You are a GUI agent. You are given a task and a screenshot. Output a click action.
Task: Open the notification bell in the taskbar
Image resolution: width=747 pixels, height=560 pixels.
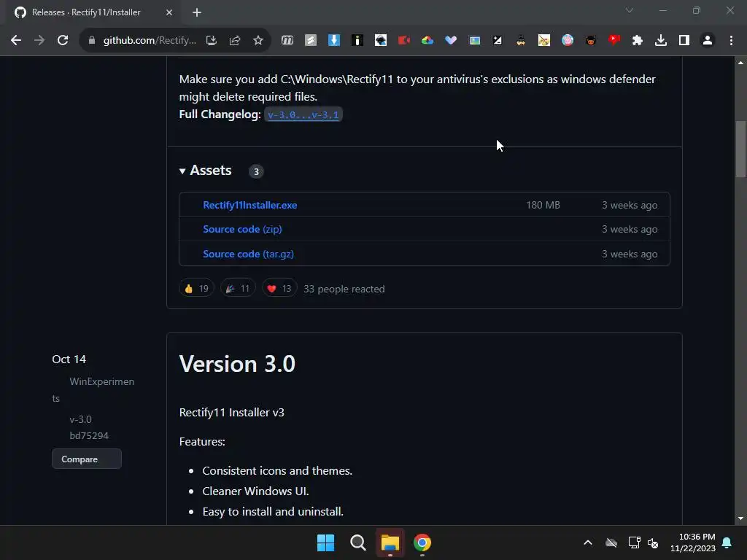point(727,542)
